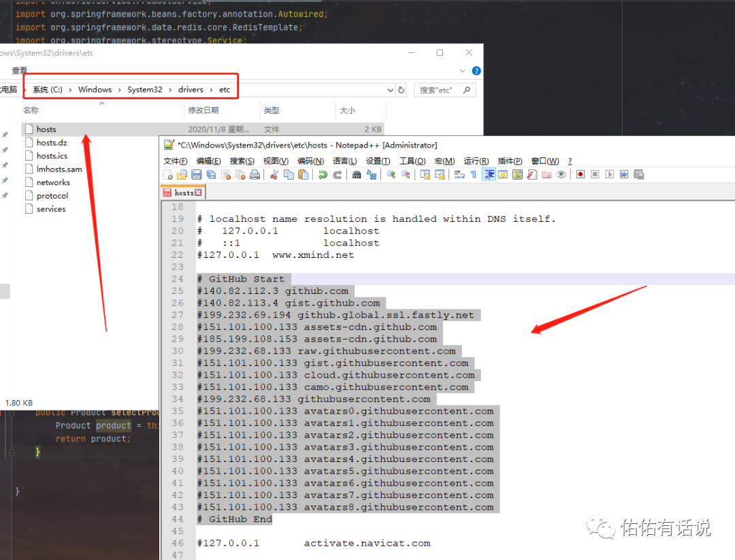Image resolution: width=735 pixels, height=560 pixels.
Task: Toggle the Word wrap toolbar icon
Action: tap(459, 175)
